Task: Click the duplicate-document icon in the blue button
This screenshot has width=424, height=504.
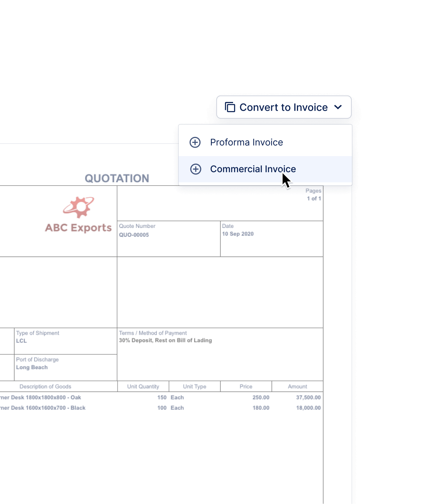Action: point(229,107)
